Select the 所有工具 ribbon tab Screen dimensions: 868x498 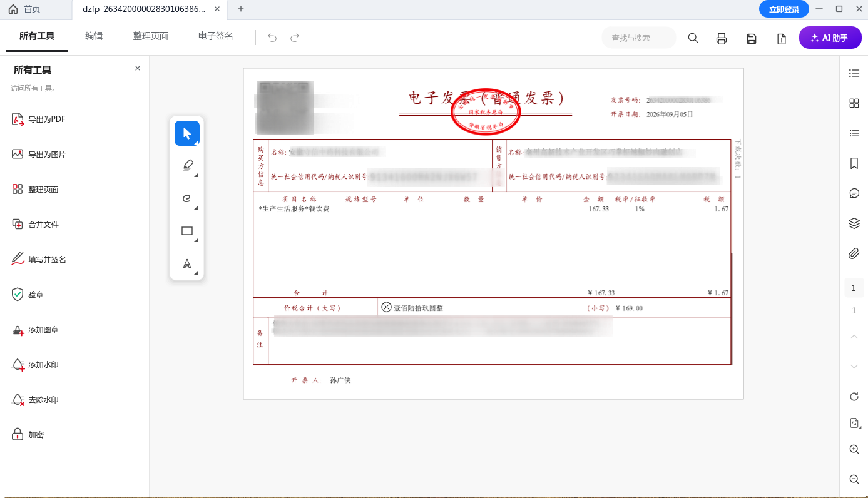(x=37, y=36)
